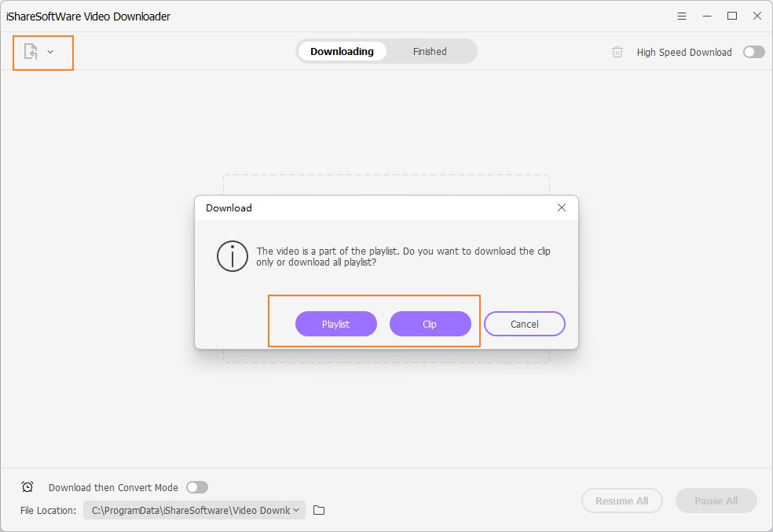Click the trash delete icon
This screenshot has width=773, height=532.
[617, 52]
